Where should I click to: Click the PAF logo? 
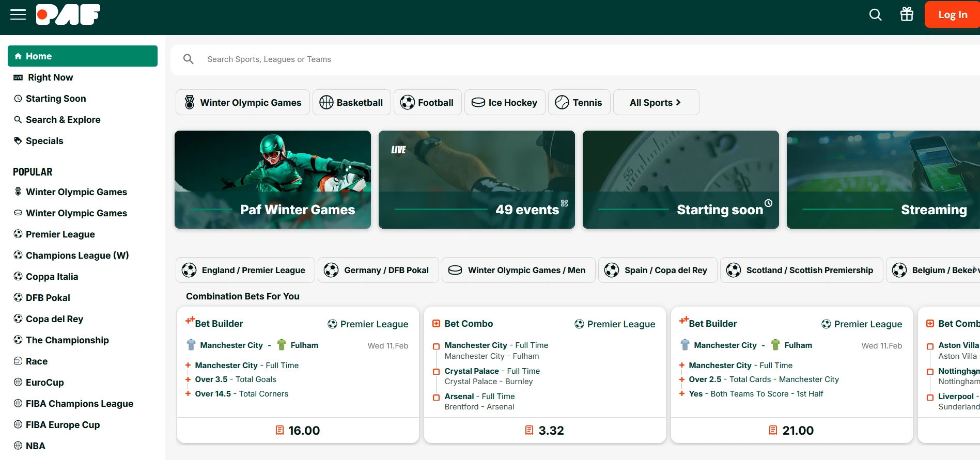(x=68, y=14)
